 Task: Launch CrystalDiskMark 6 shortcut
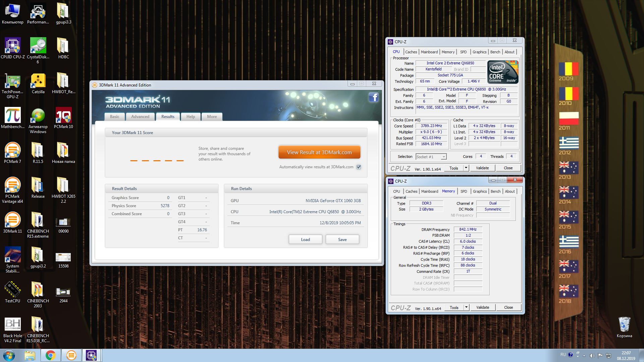tap(38, 50)
